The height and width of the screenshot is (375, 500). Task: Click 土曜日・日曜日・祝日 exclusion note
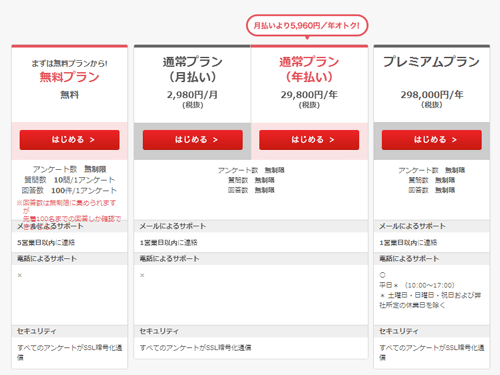pos(430,300)
